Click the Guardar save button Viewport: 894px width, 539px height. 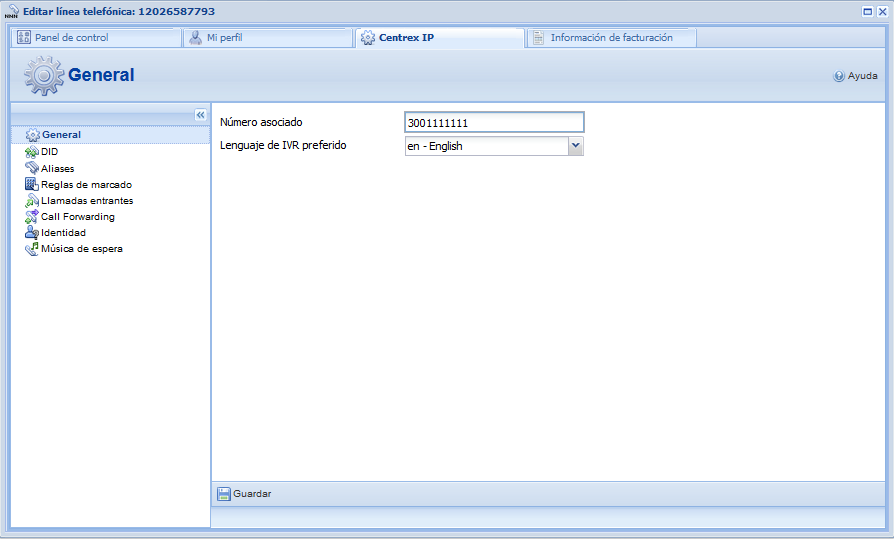click(x=244, y=494)
